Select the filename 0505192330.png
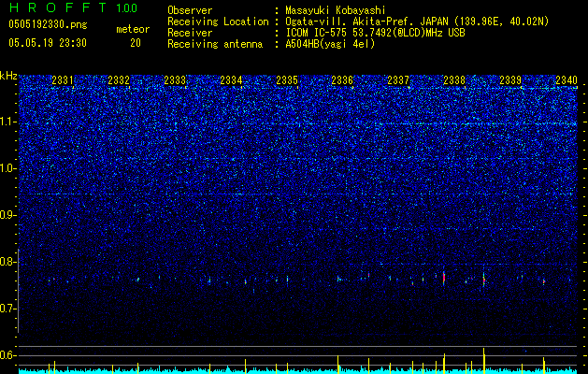 click(x=48, y=25)
